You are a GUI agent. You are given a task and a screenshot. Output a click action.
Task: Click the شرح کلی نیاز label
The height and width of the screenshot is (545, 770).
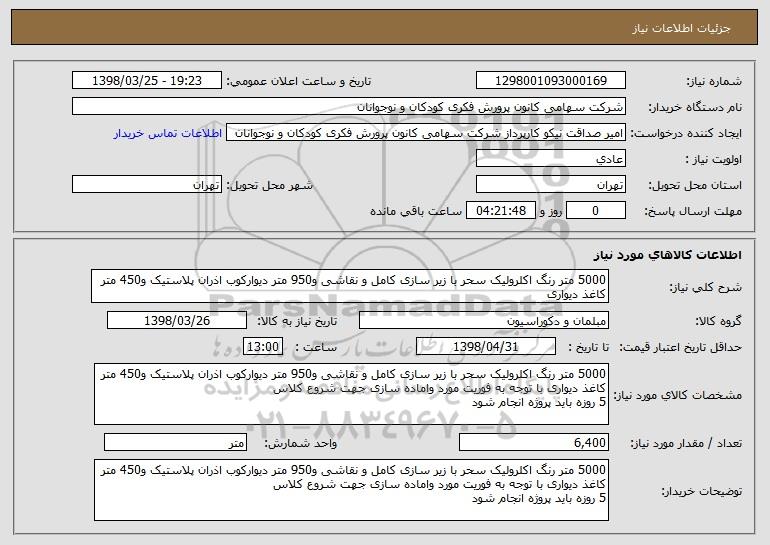(706, 287)
